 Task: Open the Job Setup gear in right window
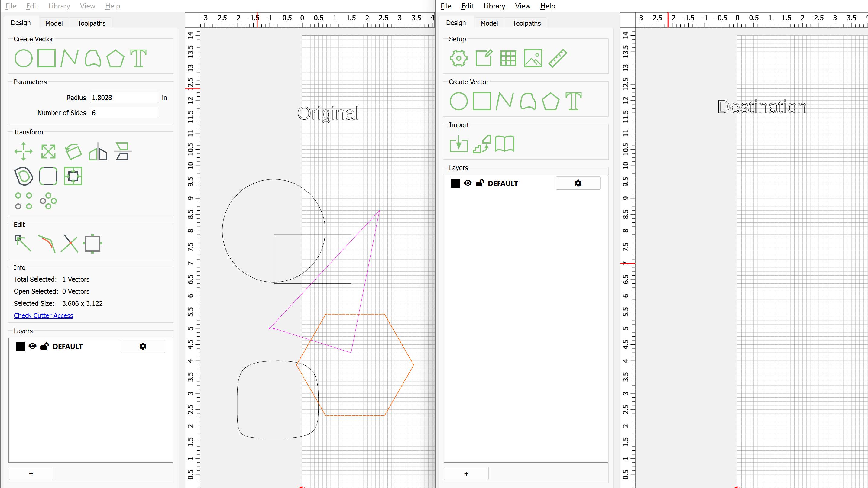(x=458, y=58)
